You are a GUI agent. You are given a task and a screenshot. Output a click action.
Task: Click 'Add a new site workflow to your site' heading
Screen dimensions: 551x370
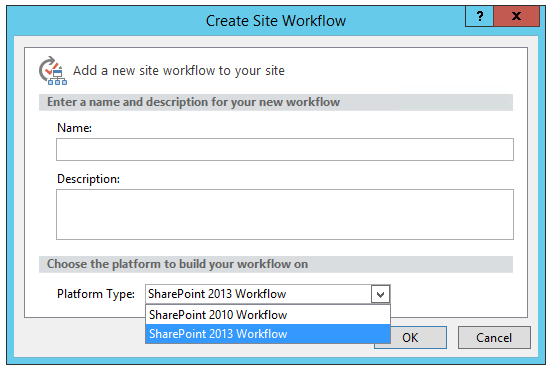179,71
